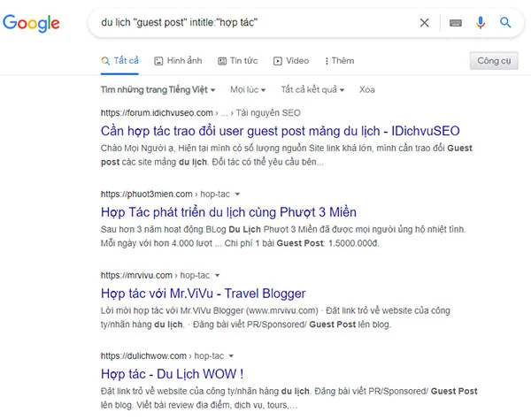This screenshot has width=531, height=420.
Task: Click the Hình ảnh image icon
Action: tap(158, 61)
